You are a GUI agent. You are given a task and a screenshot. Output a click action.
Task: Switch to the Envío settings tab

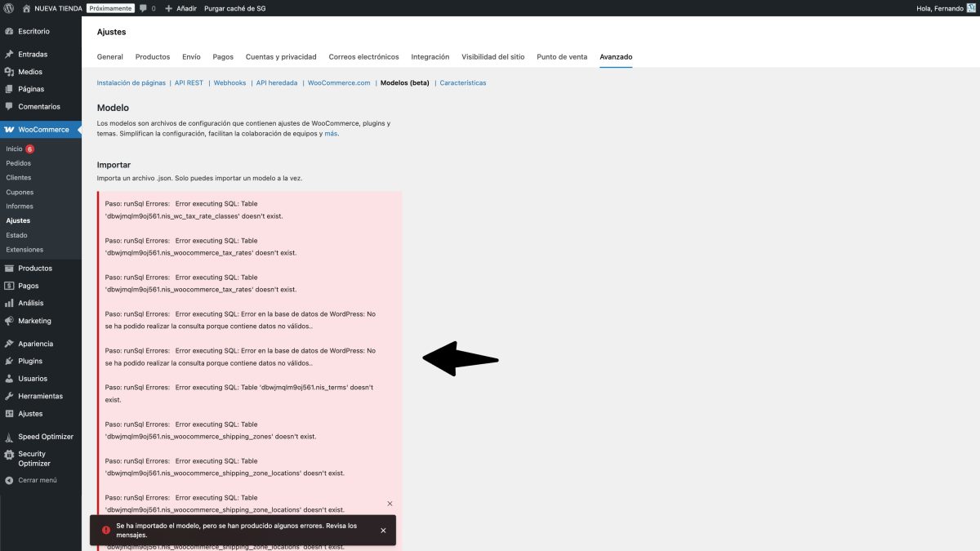coord(191,57)
